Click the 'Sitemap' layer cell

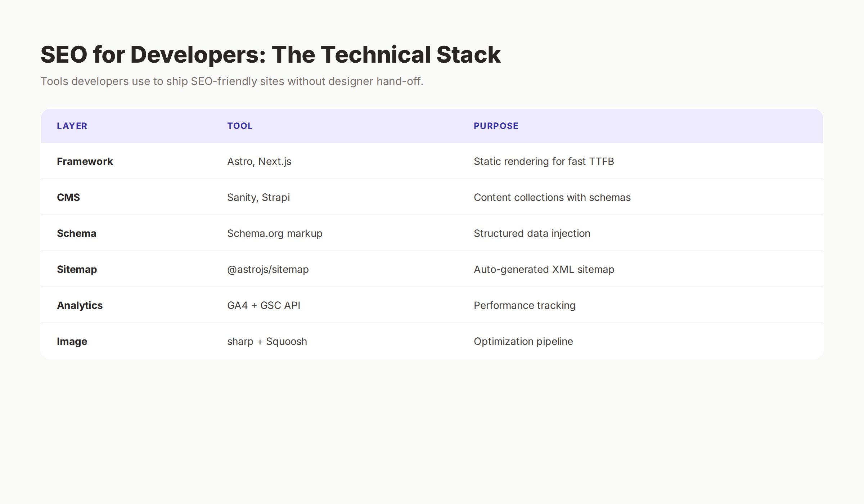tap(126, 269)
